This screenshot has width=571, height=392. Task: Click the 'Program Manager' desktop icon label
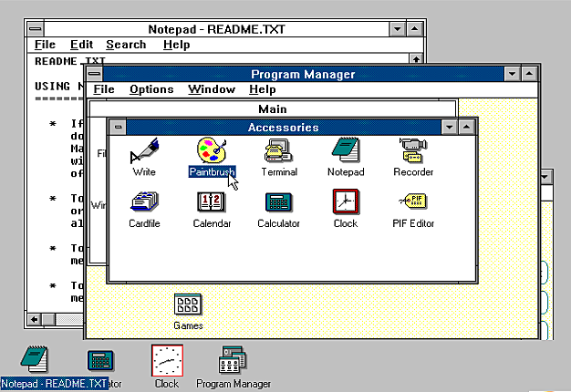pyautogui.click(x=234, y=384)
